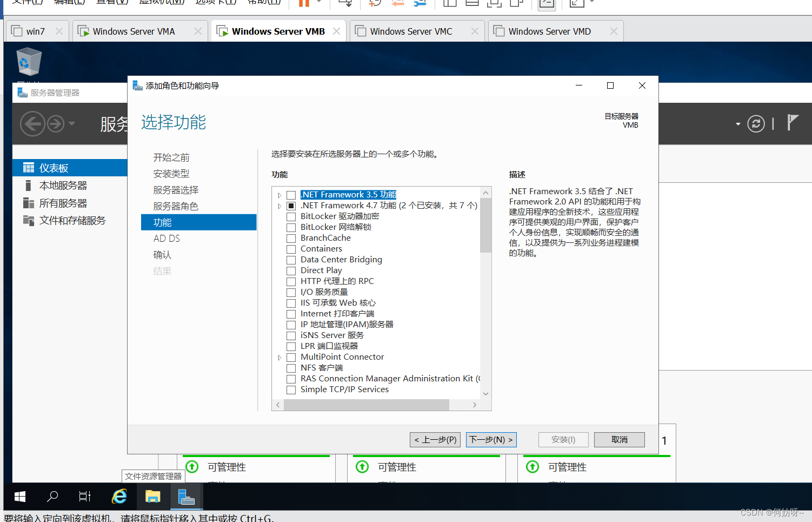Click the second green 可管理性 status icon
Viewport: 812px width, 522px height.
362,466
